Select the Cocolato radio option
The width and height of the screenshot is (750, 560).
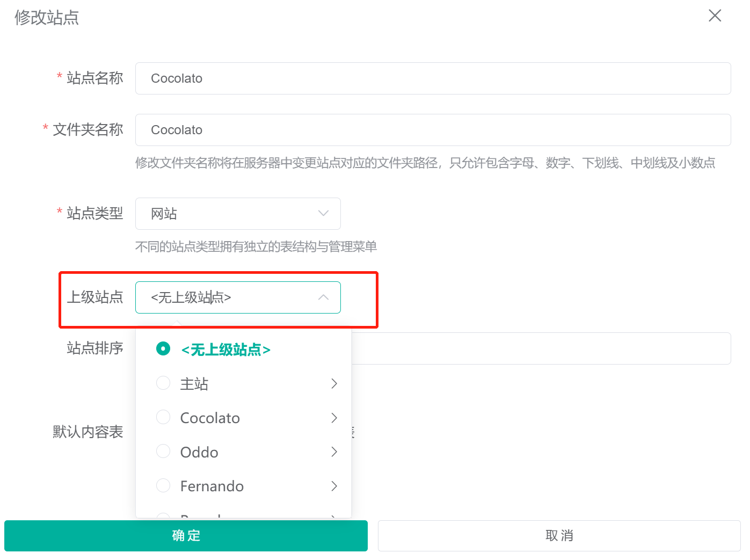tap(163, 417)
